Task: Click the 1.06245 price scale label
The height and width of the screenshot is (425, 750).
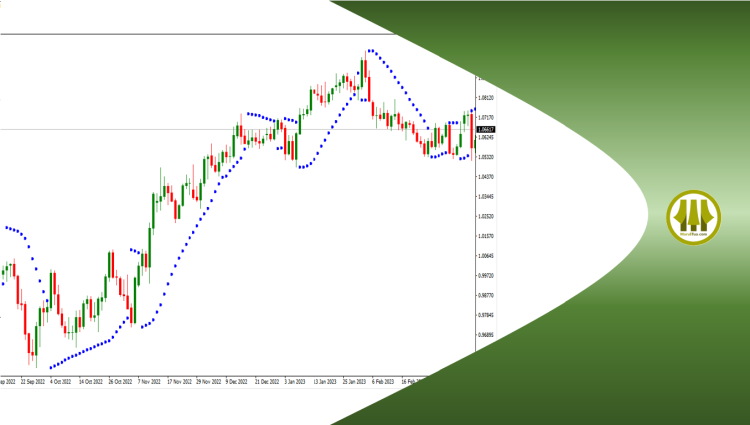Action: click(486, 138)
